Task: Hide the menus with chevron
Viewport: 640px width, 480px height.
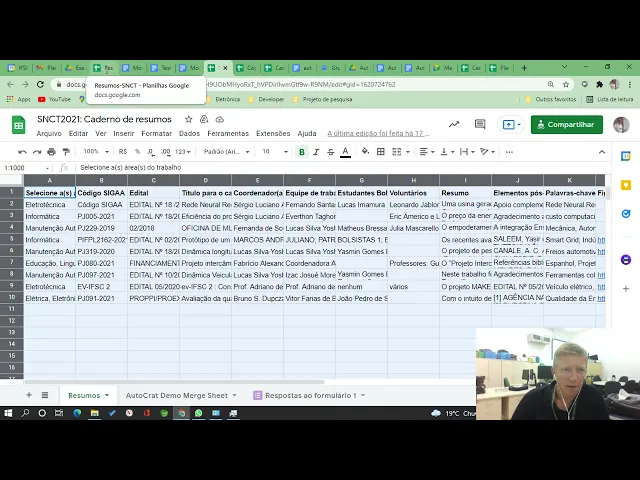Action: pyautogui.click(x=602, y=152)
